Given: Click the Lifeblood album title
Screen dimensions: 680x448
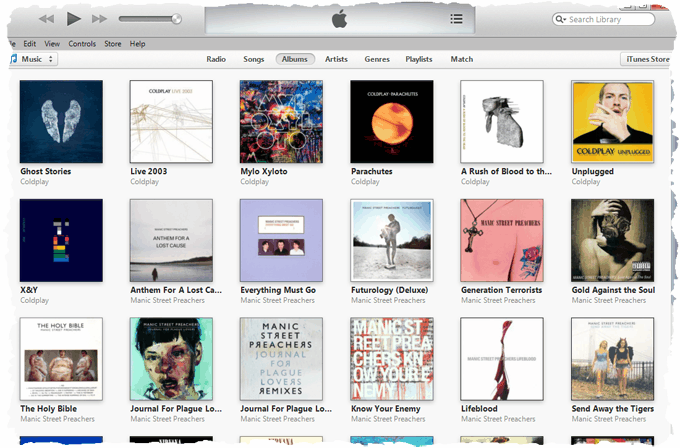Looking at the screenshot, I should (x=479, y=409).
